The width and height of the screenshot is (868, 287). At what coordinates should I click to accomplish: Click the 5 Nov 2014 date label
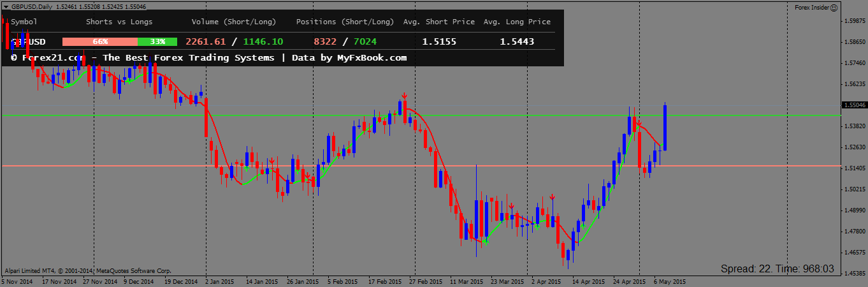click(x=18, y=281)
